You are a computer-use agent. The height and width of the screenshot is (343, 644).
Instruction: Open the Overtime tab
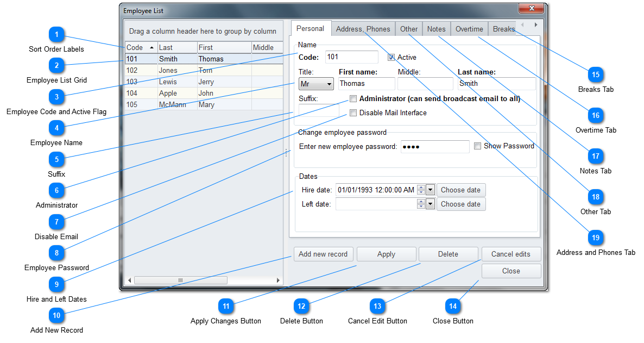[469, 29]
